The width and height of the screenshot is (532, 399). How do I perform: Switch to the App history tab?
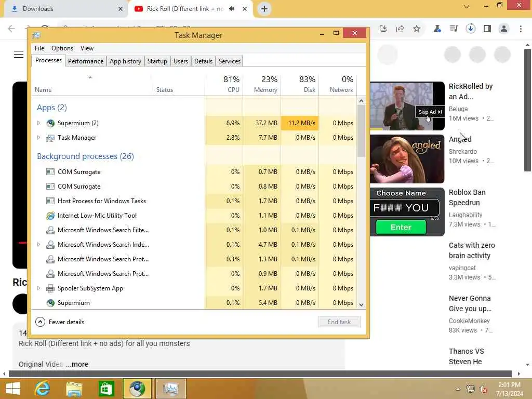(125, 61)
